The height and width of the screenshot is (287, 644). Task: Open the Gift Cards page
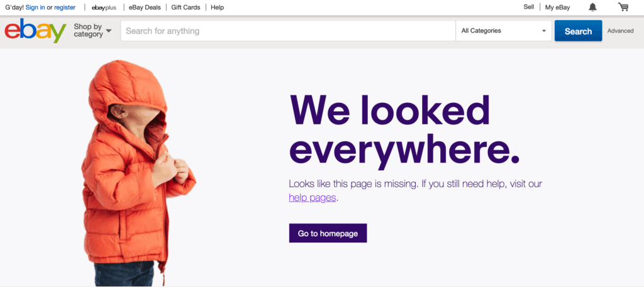click(x=187, y=8)
